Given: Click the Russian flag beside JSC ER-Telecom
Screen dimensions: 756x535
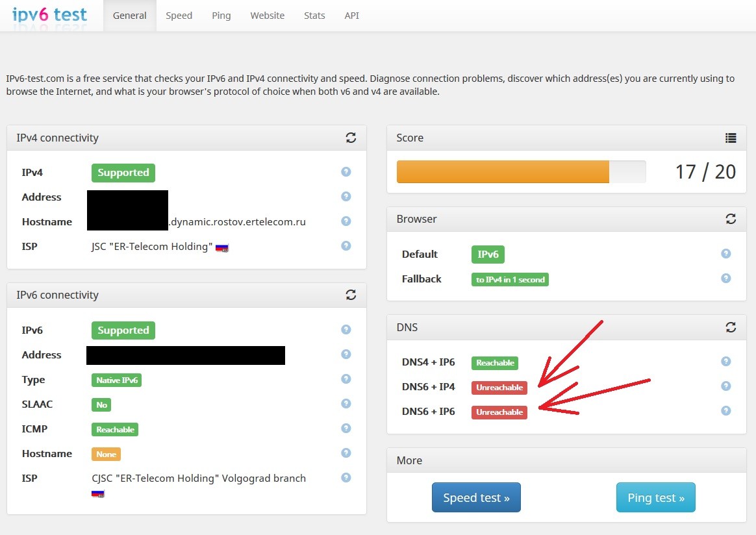Looking at the screenshot, I should pos(221,248).
